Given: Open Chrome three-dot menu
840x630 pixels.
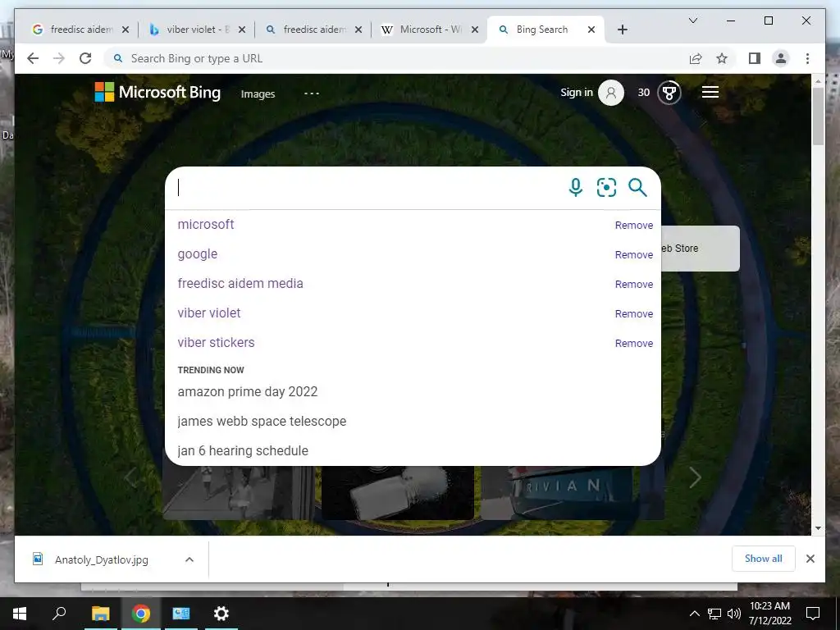Looking at the screenshot, I should pyautogui.click(x=807, y=58).
